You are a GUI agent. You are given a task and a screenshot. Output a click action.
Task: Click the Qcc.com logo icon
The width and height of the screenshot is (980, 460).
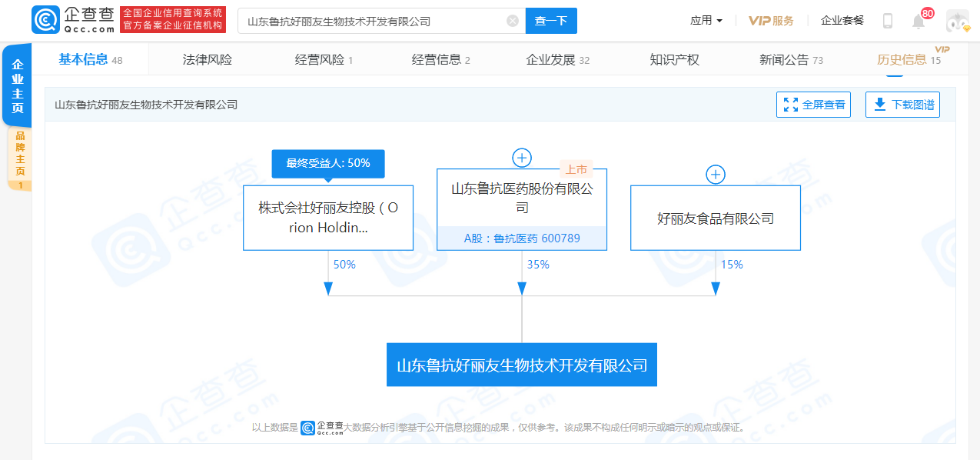45,21
